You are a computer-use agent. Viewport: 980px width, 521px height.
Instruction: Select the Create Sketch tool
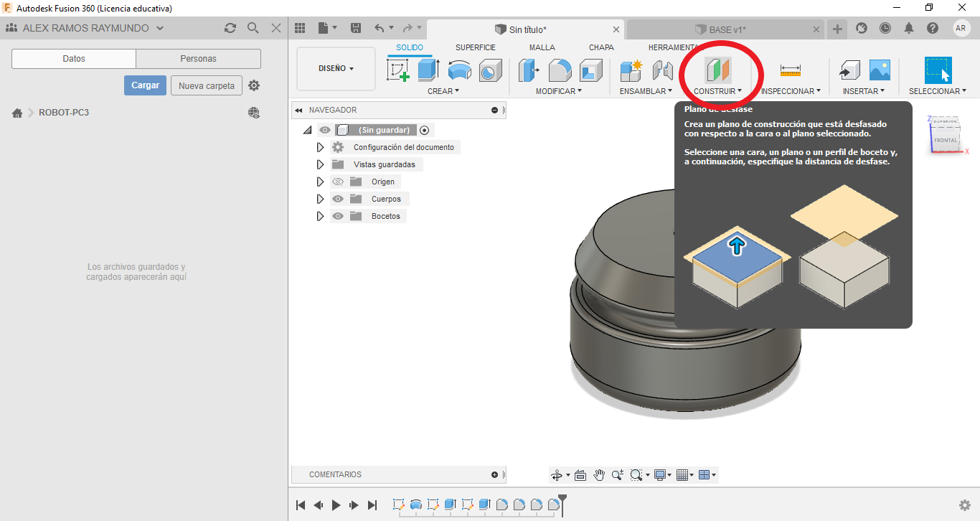(397, 70)
